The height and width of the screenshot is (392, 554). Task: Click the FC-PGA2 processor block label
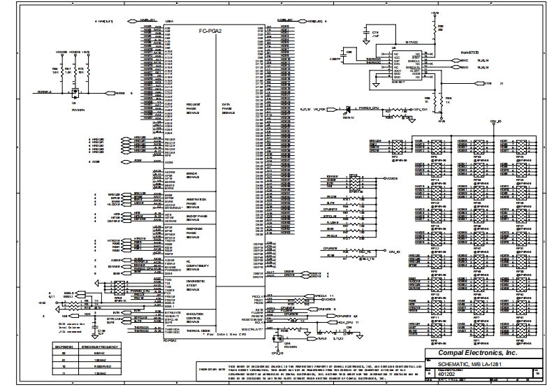210,31
